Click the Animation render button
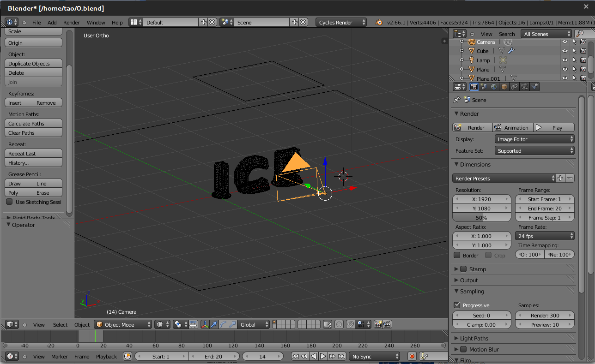Viewport: 595px width, 364px height. tap(513, 127)
